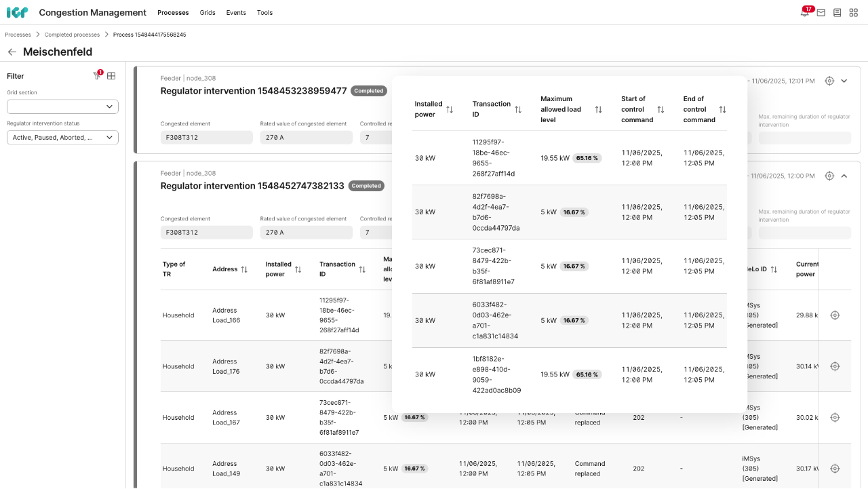Click the Processes breadcrumb link

(x=18, y=35)
